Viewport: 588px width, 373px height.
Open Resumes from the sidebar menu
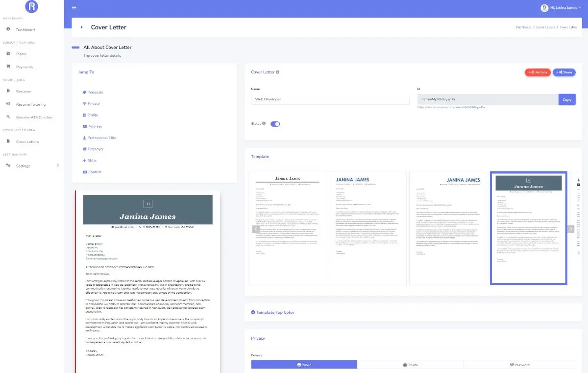[24, 92]
